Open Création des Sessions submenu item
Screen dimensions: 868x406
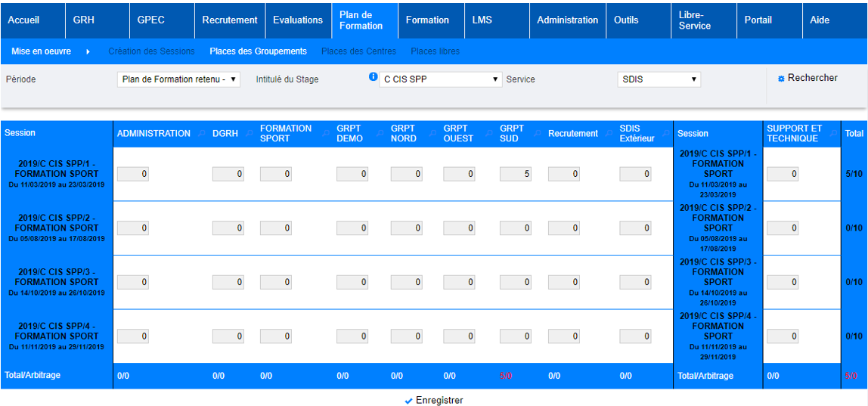click(151, 51)
